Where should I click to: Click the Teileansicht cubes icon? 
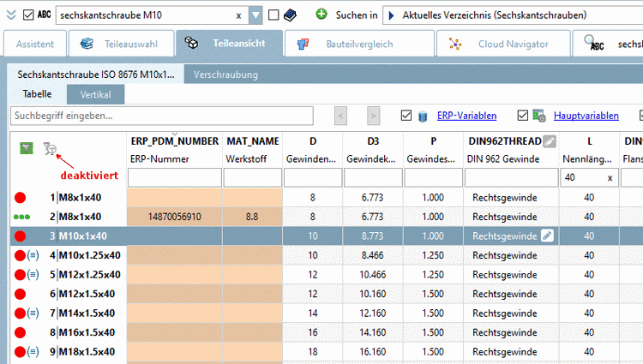click(x=191, y=43)
